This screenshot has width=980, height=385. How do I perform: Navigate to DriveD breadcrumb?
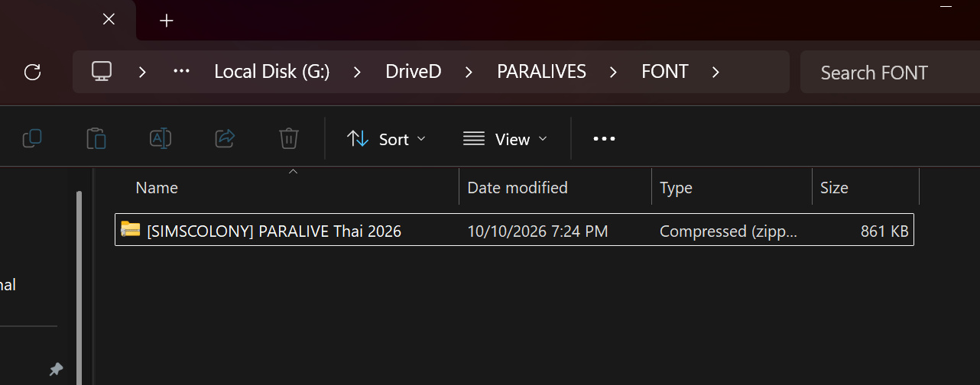point(414,72)
